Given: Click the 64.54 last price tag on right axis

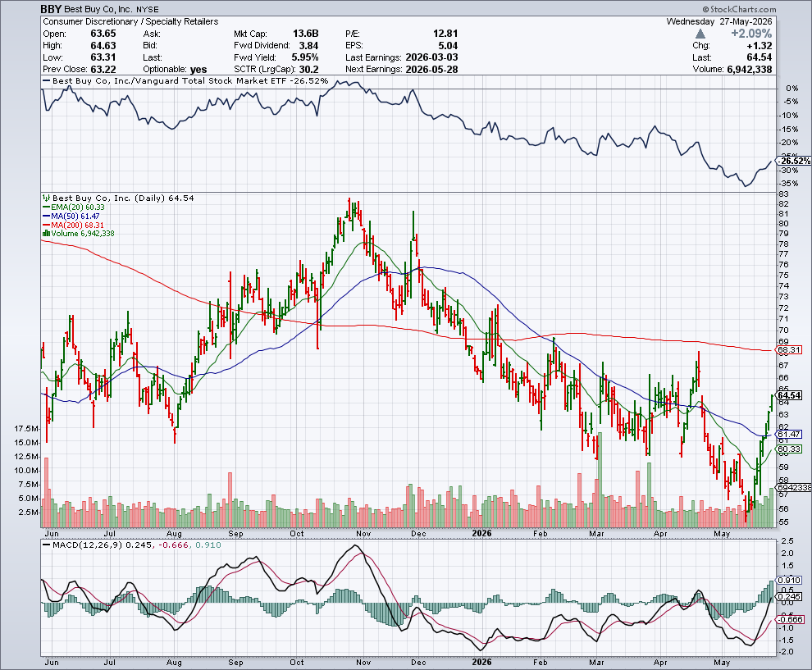Looking at the screenshot, I should [789, 395].
